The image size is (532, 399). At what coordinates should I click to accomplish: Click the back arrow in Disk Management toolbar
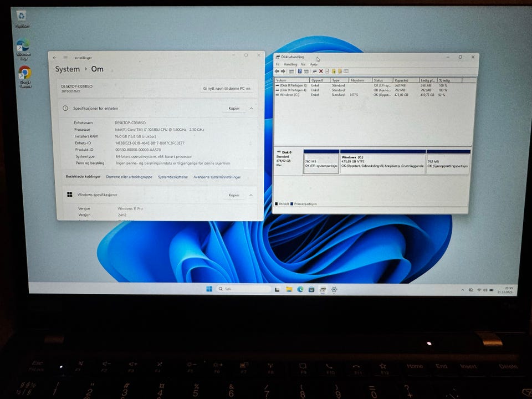(x=277, y=71)
